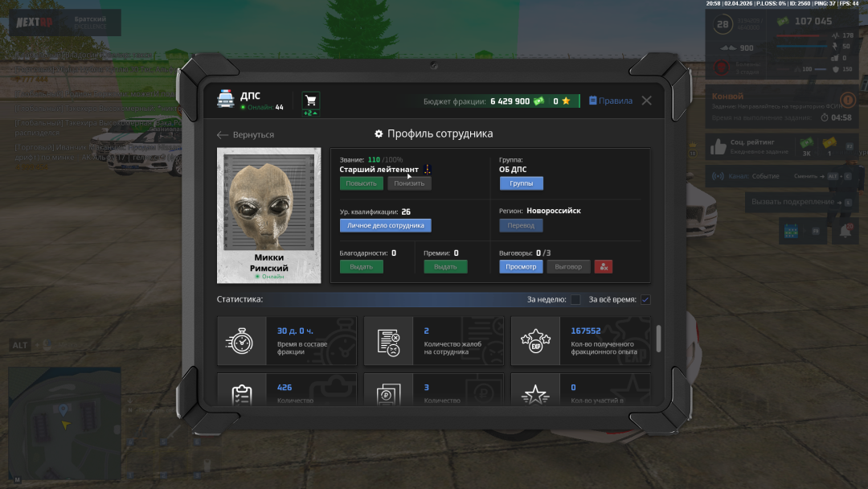Open Личное дело сотрудника
The width and height of the screenshot is (868, 489).
point(385,226)
